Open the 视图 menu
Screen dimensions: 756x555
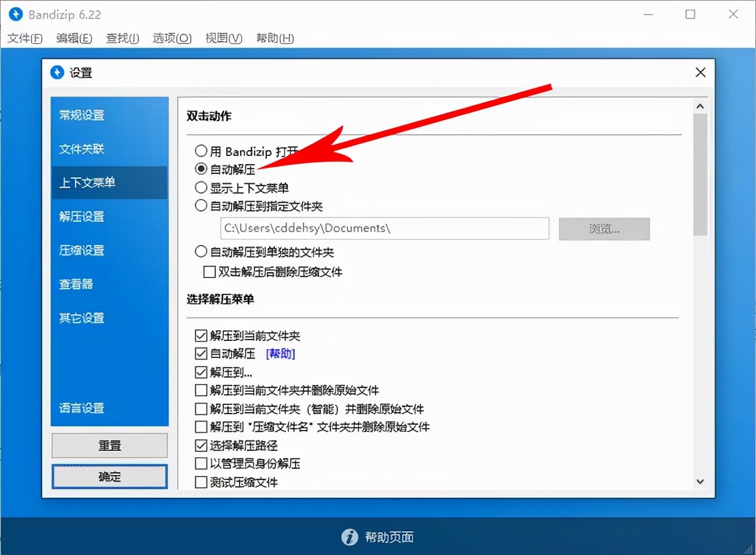point(223,38)
